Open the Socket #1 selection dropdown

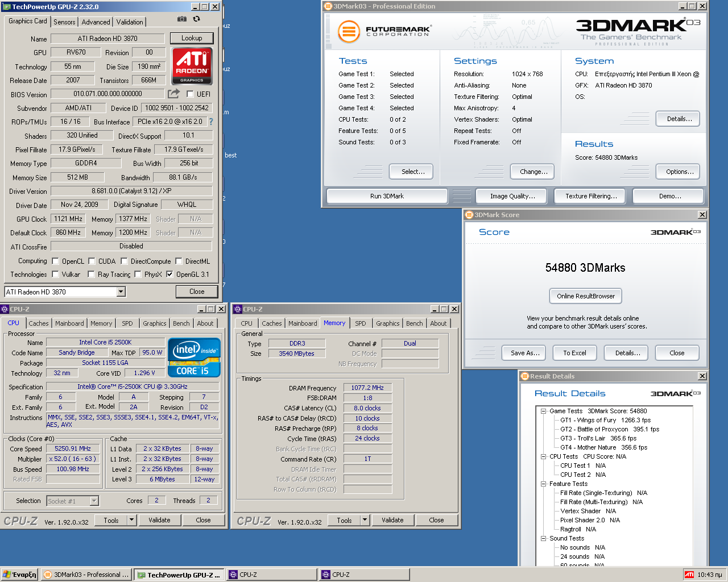[94, 501]
